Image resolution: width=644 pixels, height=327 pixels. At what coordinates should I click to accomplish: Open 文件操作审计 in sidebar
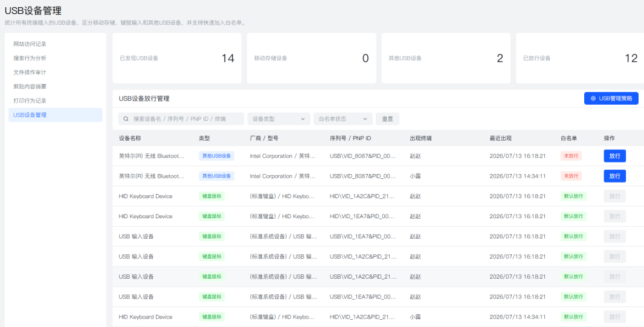click(30, 73)
